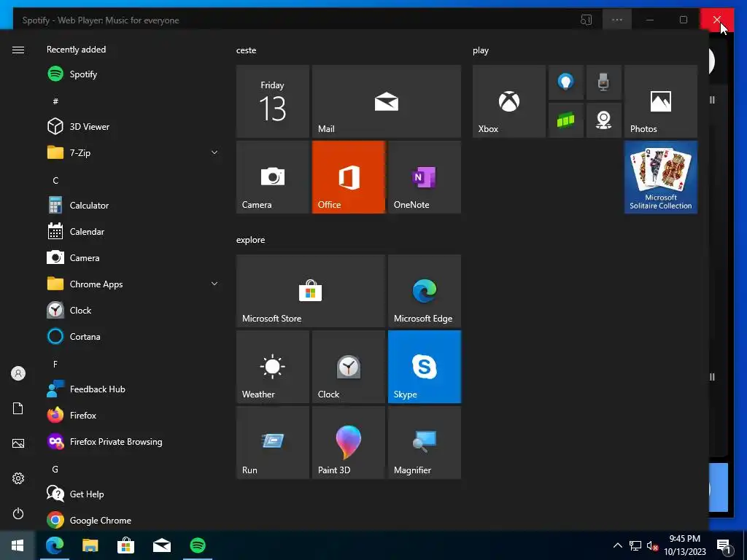
Task: Open the Run tile
Action: (273, 443)
